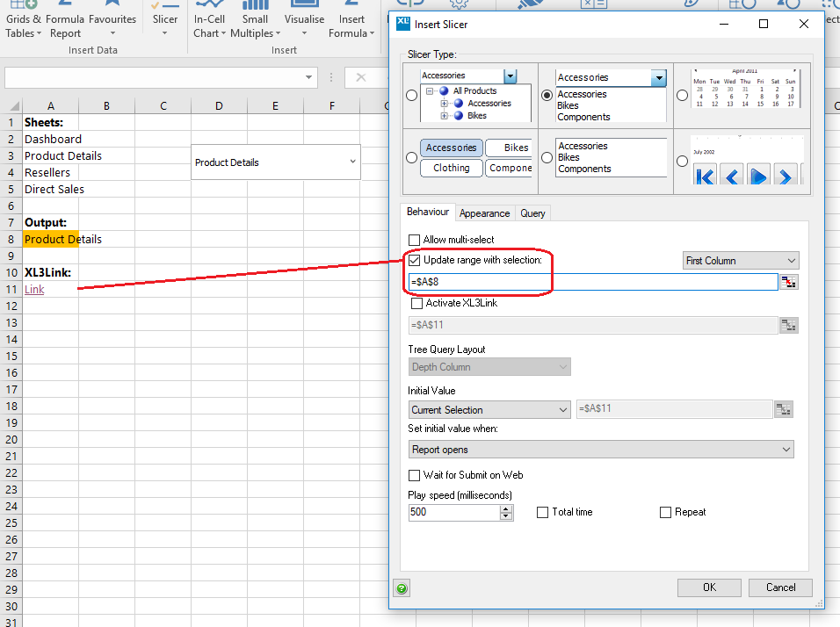Image resolution: width=840 pixels, height=627 pixels.
Task: Open Small Multiples in the ribbon
Action: (255, 21)
